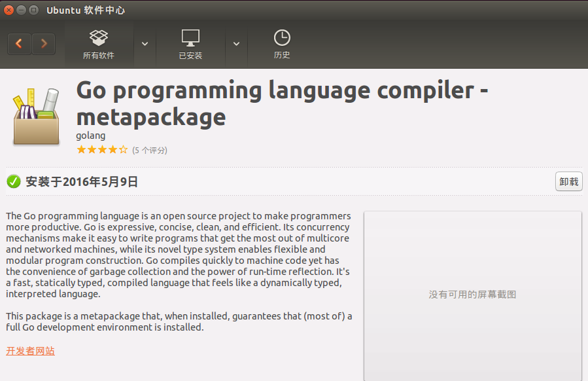This screenshot has height=381, width=588.
Task: Click the golang package name text
Action: [x=91, y=136]
